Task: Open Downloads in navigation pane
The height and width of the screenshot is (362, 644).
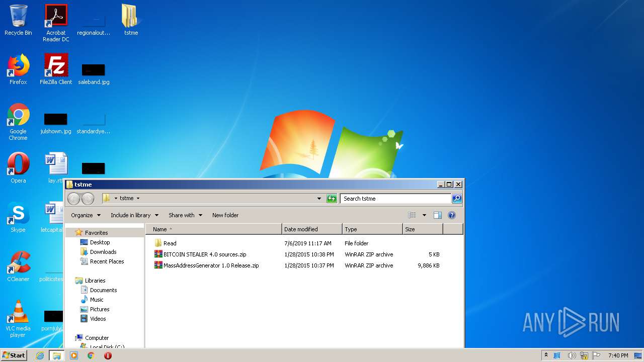Action: click(103, 252)
